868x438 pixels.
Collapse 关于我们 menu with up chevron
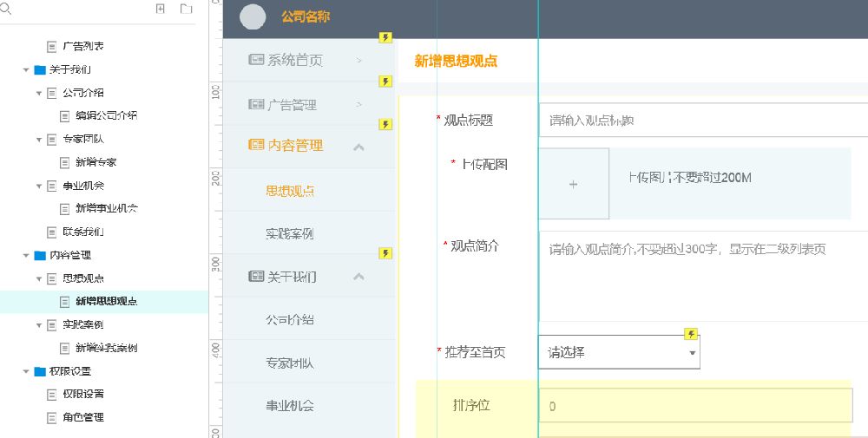[x=358, y=276]
